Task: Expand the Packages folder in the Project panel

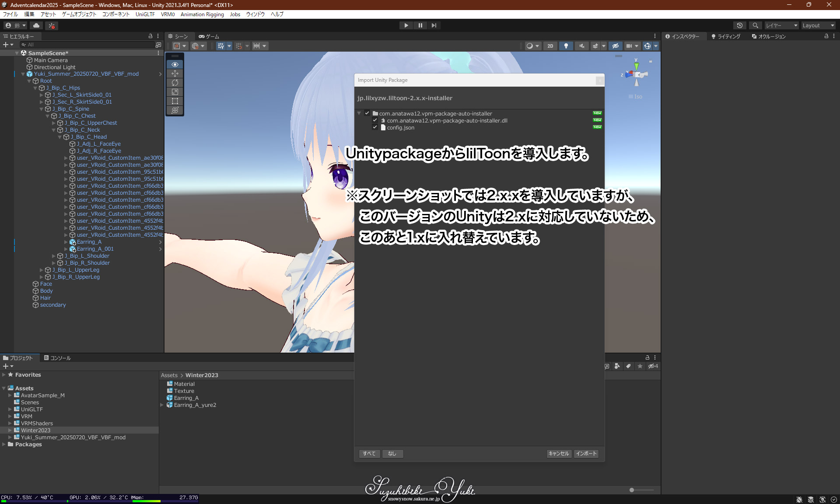Action: point(4,444)
